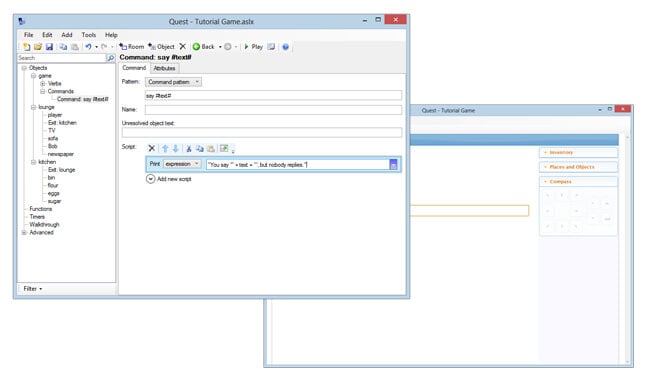Click the Print expression text field
Screen dimensions: 660x380
[297, 165]
